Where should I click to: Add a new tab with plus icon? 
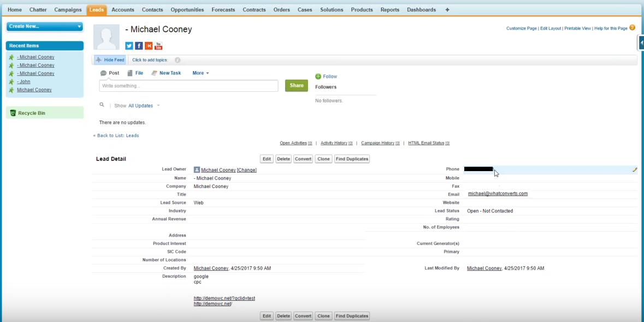tap(447, 10)
